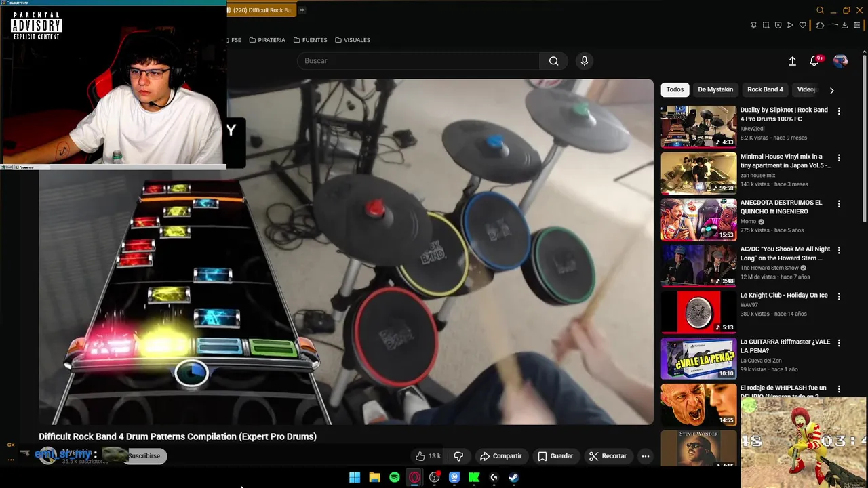Open AC/DC You Shook Me thumbnail
The height and width of the screenshot is (488, 868).
pyautogui.click(x=698, y=266)
